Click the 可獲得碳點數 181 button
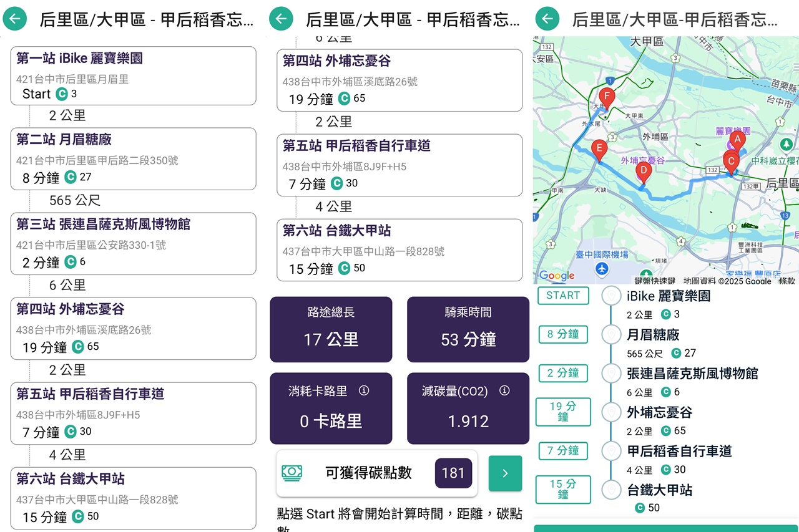 point(454,473)
